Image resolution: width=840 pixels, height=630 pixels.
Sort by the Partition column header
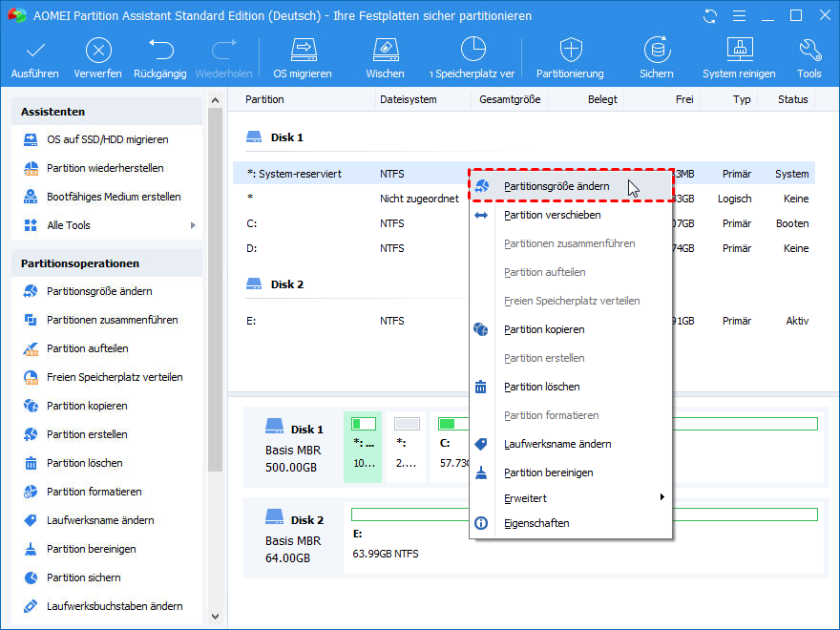click(x=264, y=99)
